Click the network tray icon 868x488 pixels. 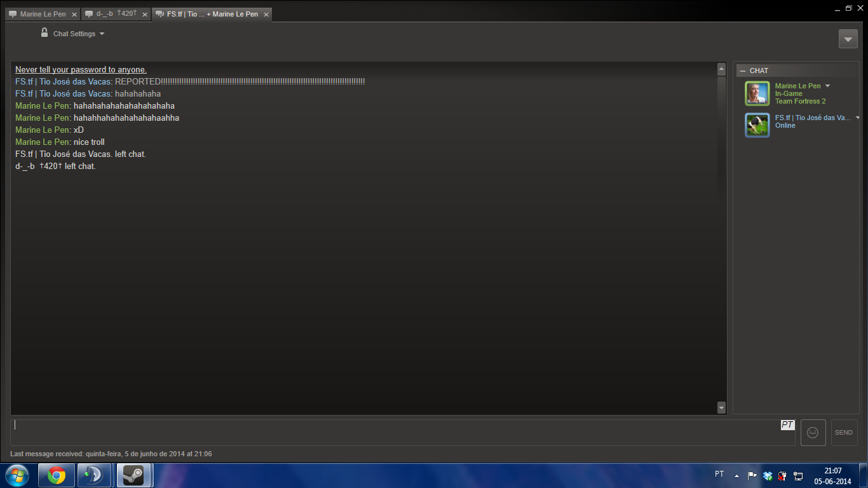pos(798,475)
